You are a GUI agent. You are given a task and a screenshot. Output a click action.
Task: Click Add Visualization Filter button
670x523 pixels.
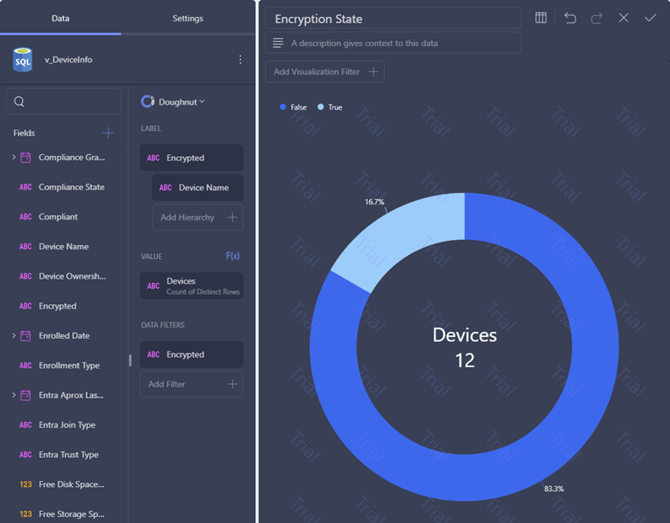tap(325, 72)
